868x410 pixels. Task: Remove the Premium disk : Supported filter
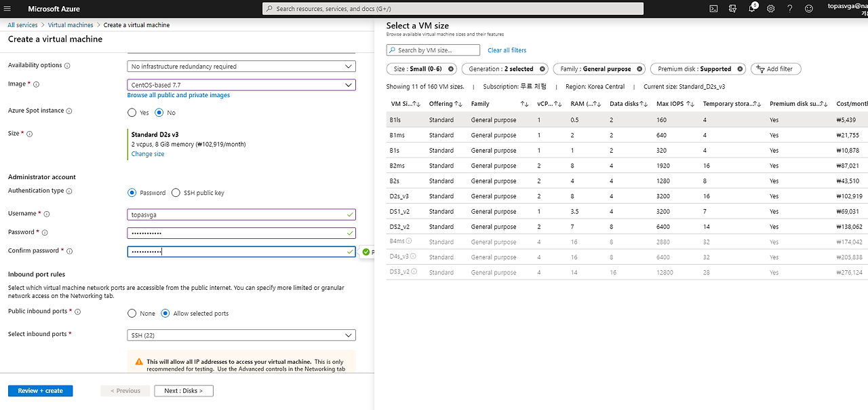tap(741, 69)
